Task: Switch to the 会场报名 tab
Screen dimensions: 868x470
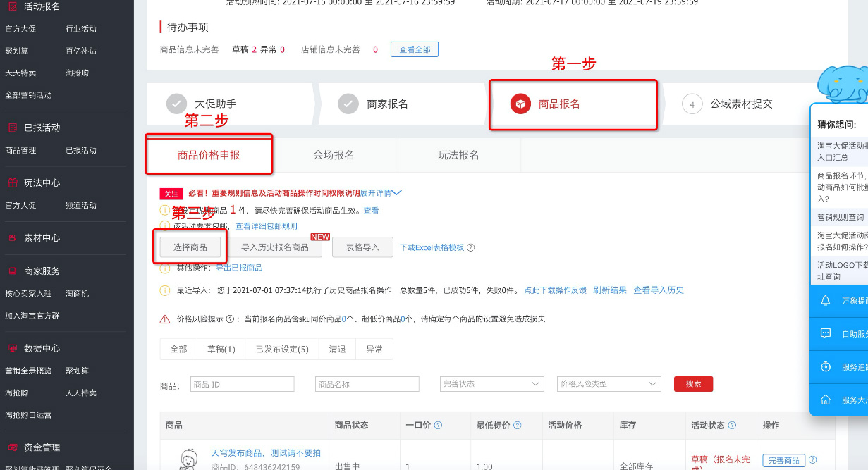Action: pos(332,154)
